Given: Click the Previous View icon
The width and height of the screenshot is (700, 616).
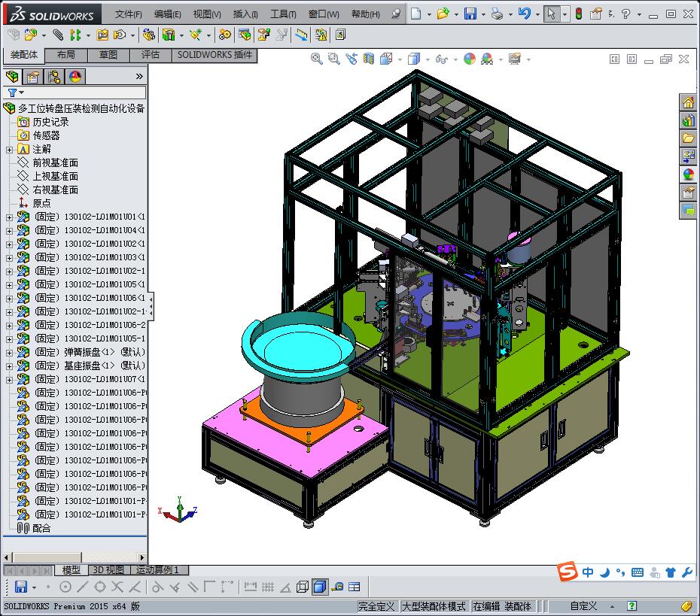Looking at the screenshot, I should pos(352,59).
